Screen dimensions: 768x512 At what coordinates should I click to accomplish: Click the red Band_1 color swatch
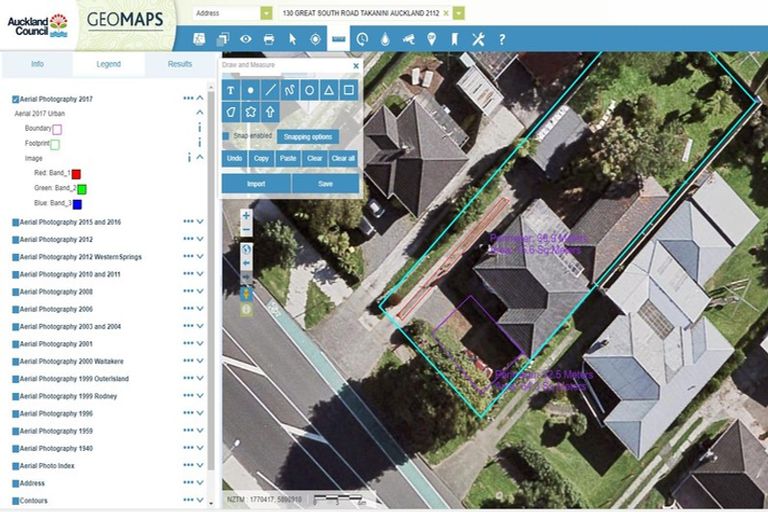pos(76,173)
